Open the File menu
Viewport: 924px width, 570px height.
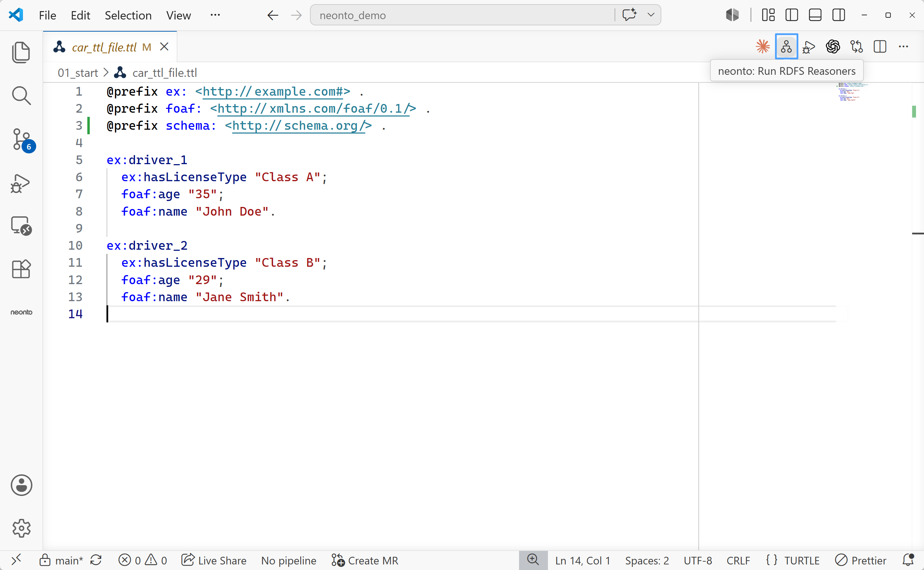pos(48,15)
